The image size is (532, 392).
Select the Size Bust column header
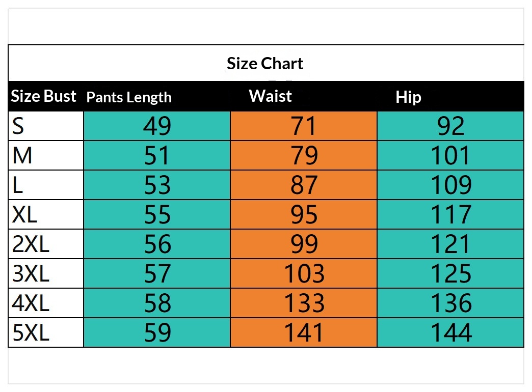(x=44, y=96)
